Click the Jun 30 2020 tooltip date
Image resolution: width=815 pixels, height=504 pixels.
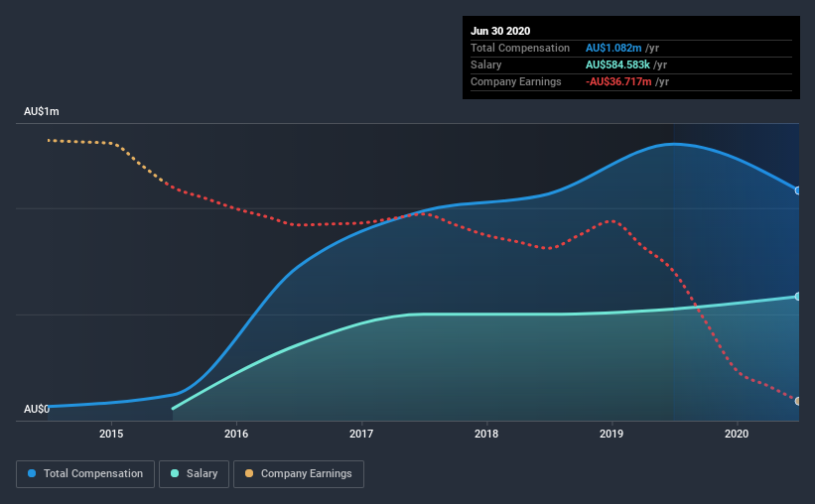(x=500, y=31)
